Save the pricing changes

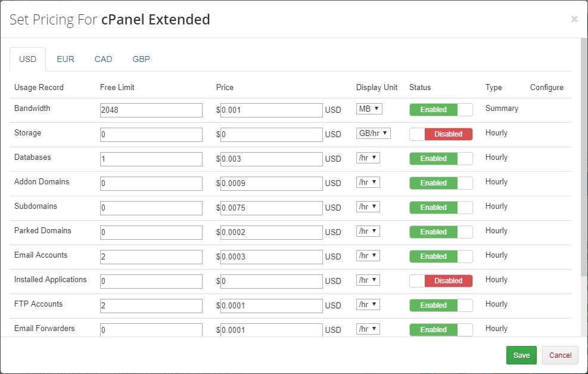pyautogui.click(x=521, y=355)
